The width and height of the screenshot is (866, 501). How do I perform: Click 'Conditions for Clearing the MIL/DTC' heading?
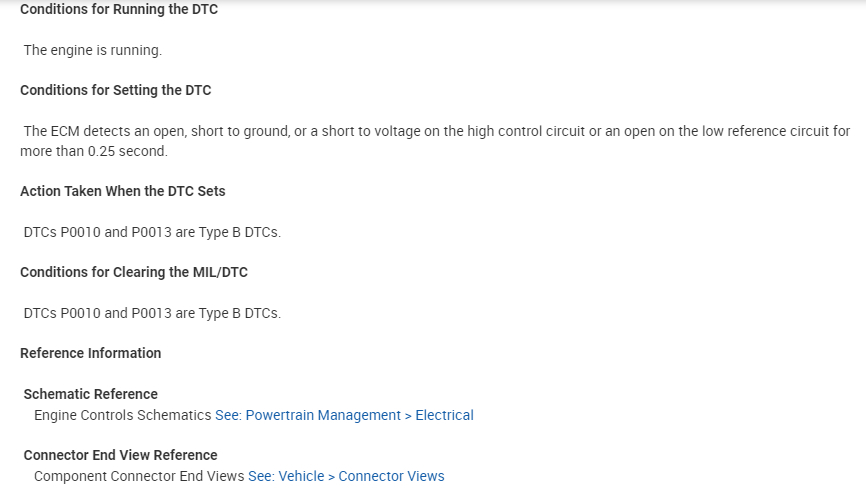click(x=134, y=272)
